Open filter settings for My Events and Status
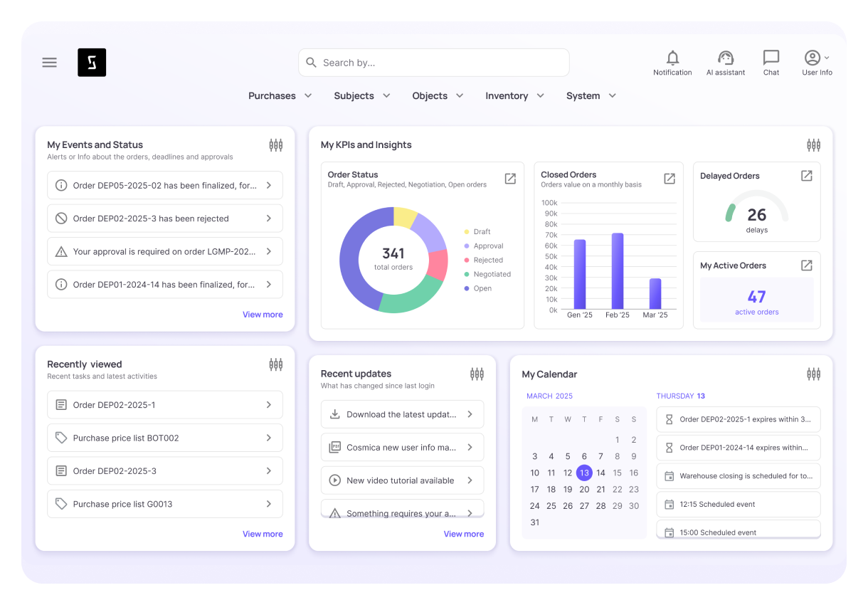This screenshot has width=868, height=605. 276,145
